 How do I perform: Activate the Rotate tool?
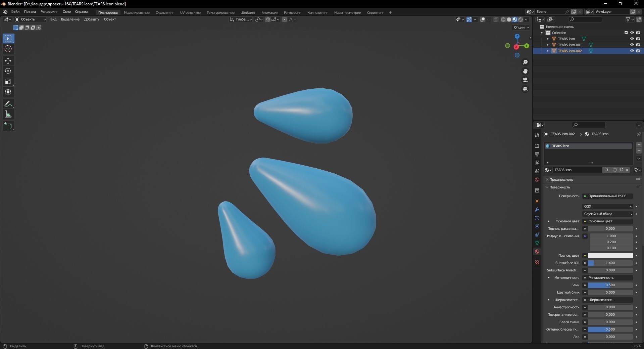8,71
